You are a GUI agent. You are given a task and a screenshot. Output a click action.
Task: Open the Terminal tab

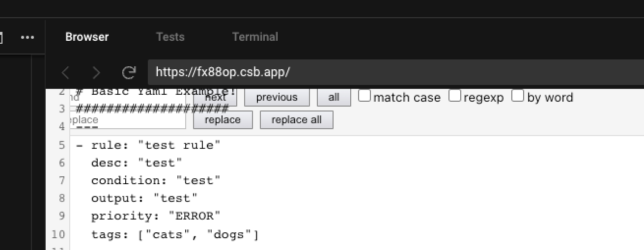click(255, 37)
